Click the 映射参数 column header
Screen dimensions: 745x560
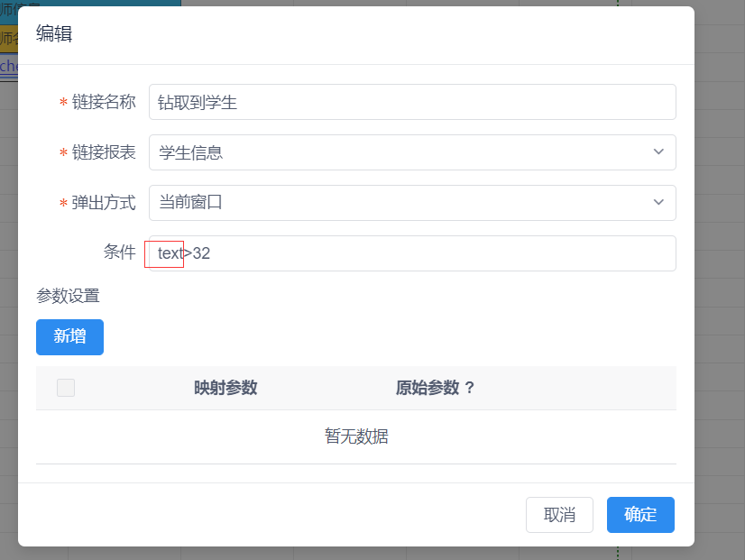pyautogui.click(x=225, y=388)
